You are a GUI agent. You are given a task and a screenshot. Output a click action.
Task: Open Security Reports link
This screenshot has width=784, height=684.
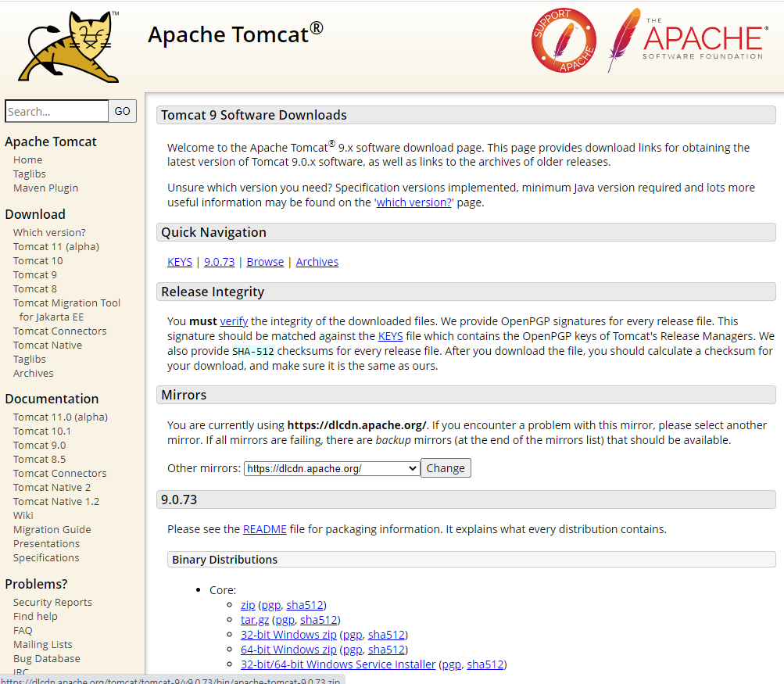[52, 603]
